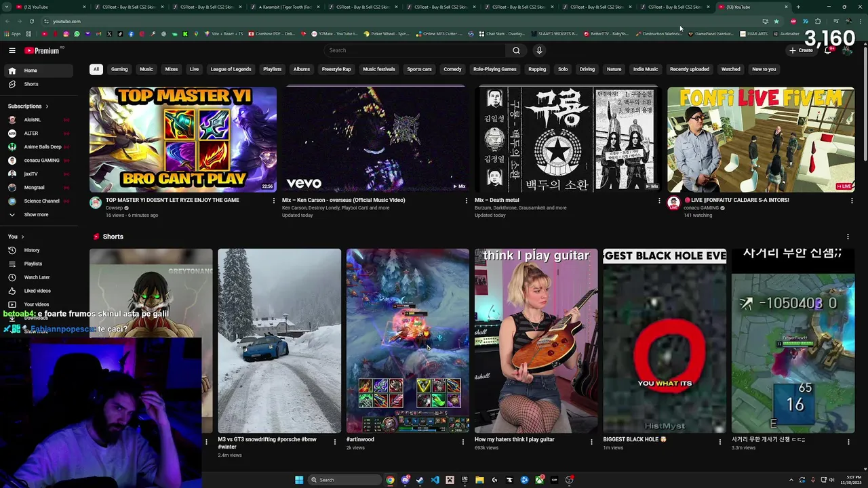Select Recently uploaded chip

click(690, 69)
